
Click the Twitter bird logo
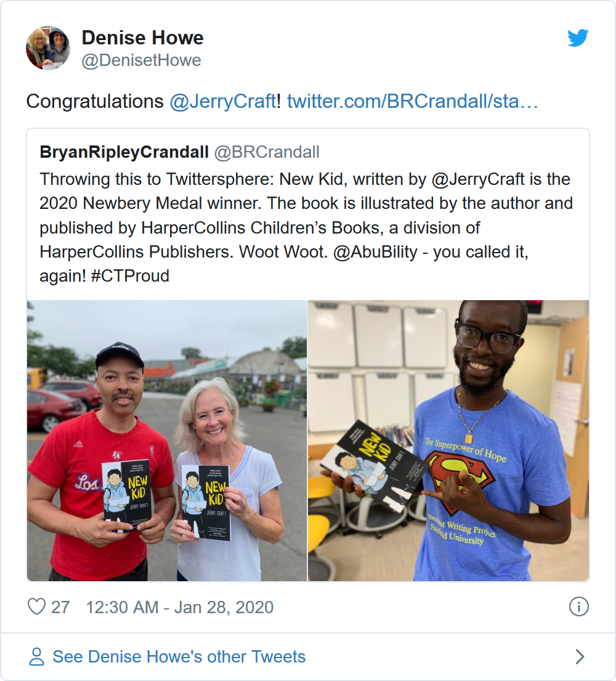(578, 38)
